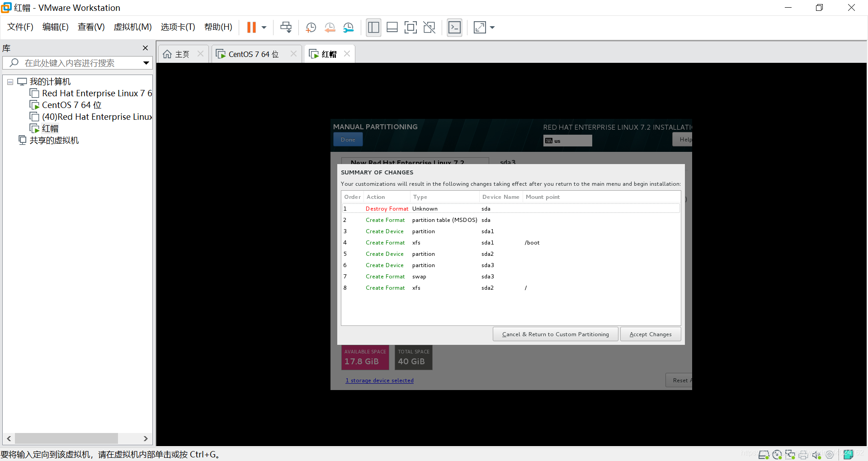Switch to the 主页 tab
This screenshot has width=868, height=461.
183,54
